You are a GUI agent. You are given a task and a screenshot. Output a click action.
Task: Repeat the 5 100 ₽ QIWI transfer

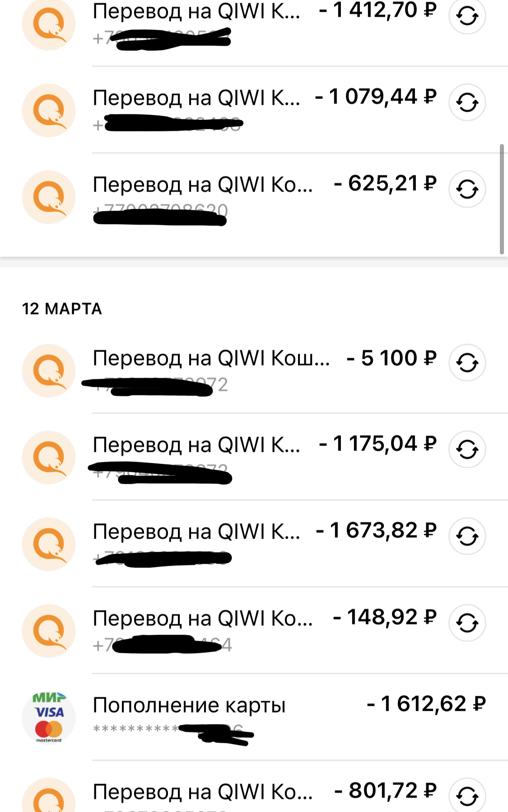tap(467, 362)
